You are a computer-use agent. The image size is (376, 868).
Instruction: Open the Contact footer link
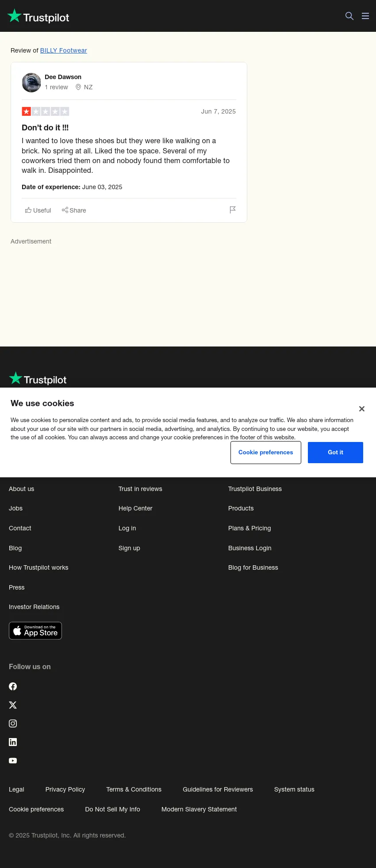pos(20,528)
